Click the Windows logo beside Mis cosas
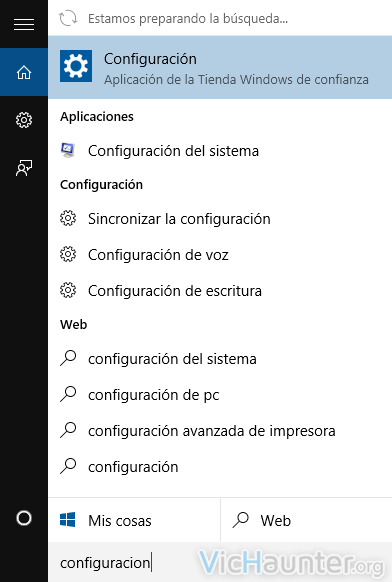The image size is (392, 582). tap(68, 520)
